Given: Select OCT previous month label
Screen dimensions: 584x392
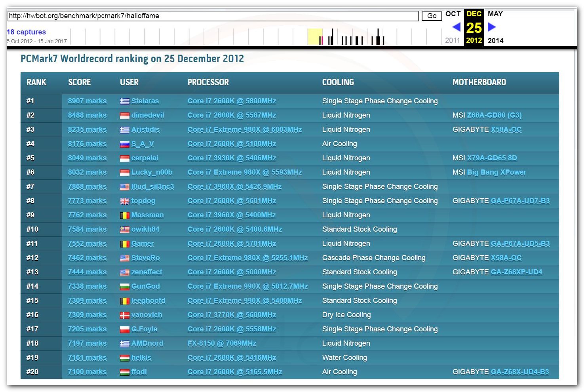Looking at the screenshot, I should click(x=453, y=14).
